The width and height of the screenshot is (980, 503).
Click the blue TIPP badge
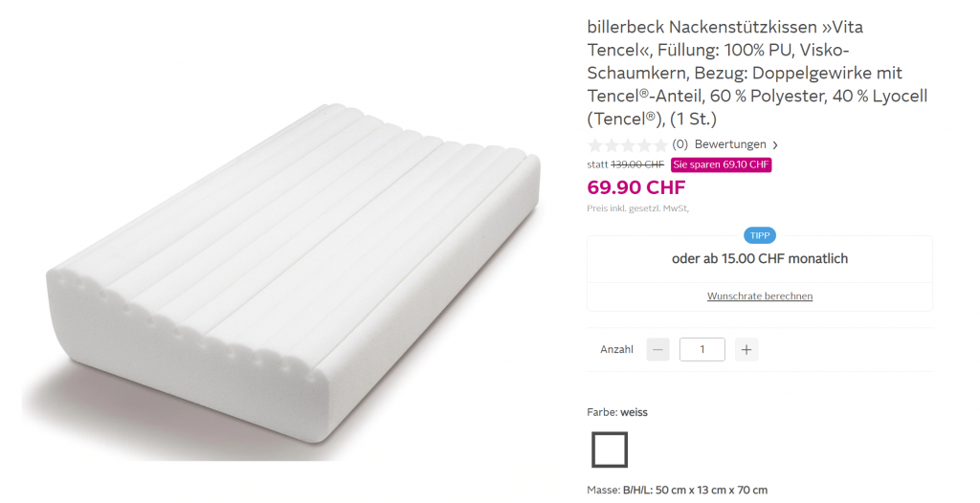pyautogui.click(x=760, y=235)
